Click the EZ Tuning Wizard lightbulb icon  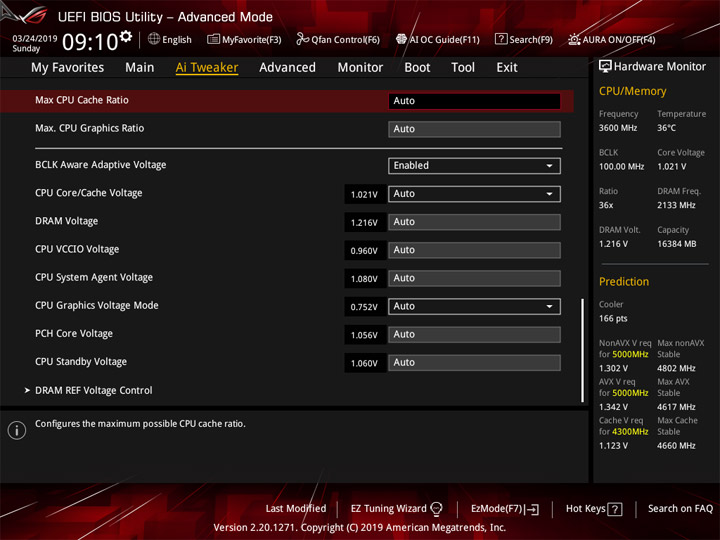[x=436, y=509]
